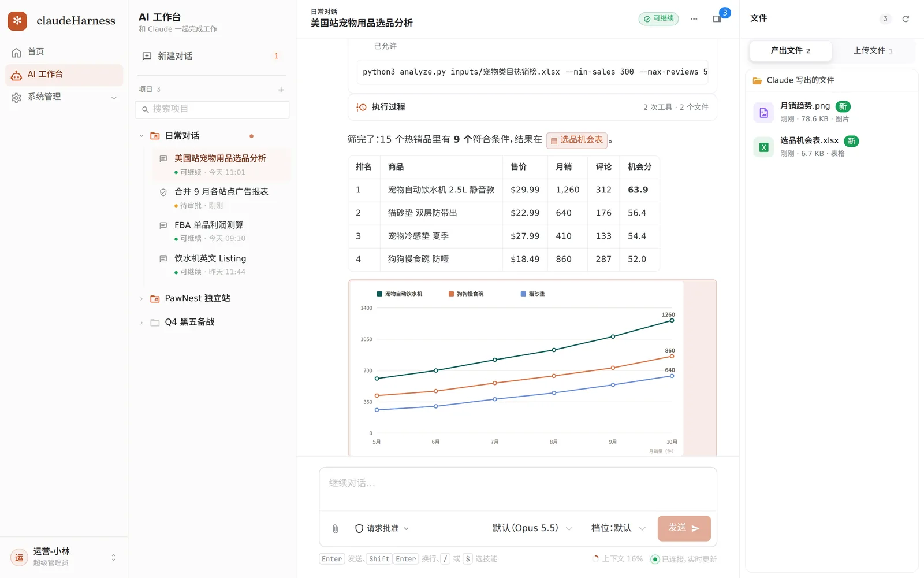Screen dimensions: 924x578
Task: Click the 继续对话 message input
Action: pos(518,489)
